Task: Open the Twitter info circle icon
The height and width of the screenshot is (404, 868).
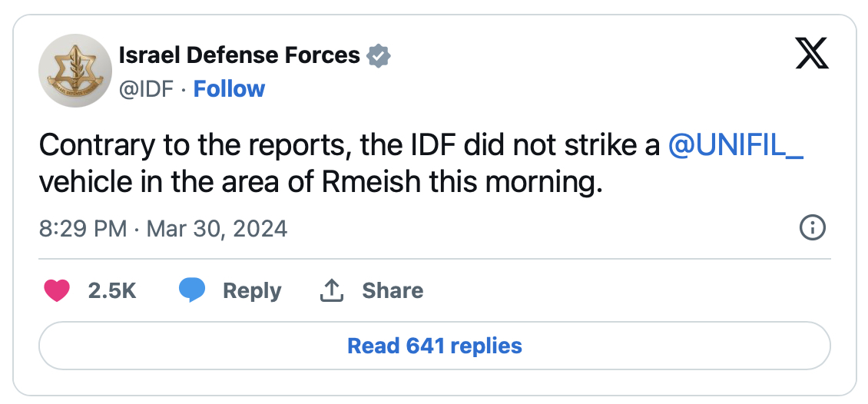Action: point(812,227)
